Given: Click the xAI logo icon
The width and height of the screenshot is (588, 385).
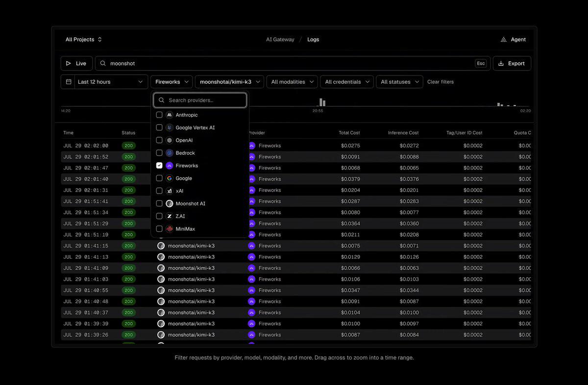Looking at the screenshot, I should (x=170, y=191).
